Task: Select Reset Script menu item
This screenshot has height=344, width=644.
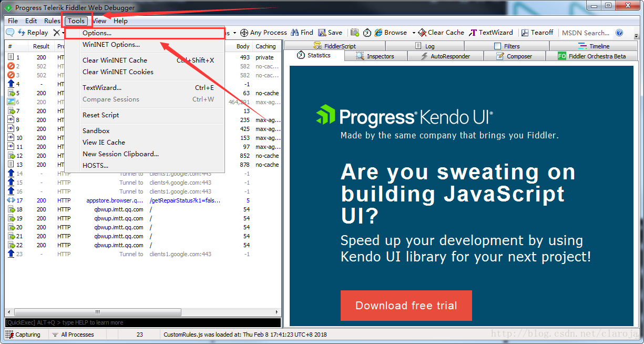Action: [x=145, y=115]
